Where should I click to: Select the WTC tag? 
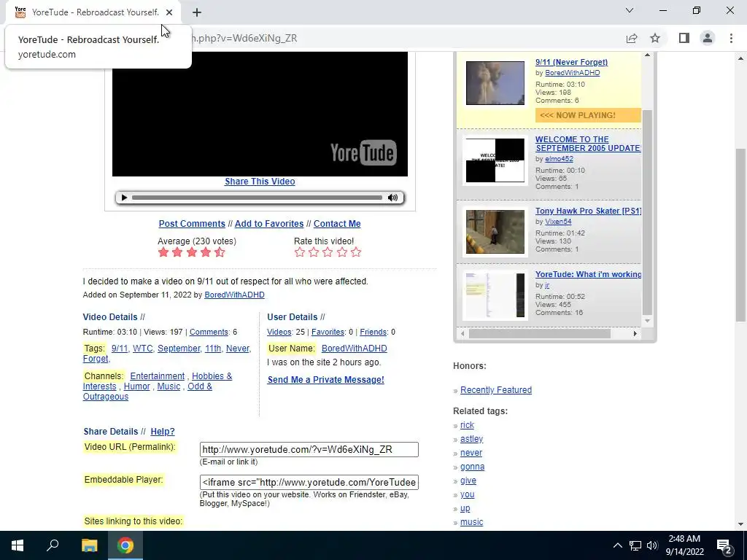point(143,349)
